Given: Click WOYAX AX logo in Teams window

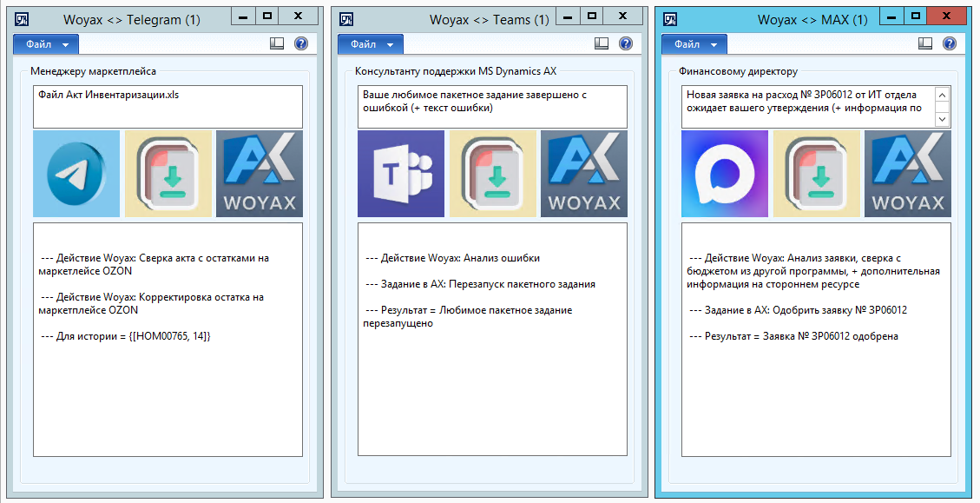Looking at the screenshot, I should pos(584,174).
